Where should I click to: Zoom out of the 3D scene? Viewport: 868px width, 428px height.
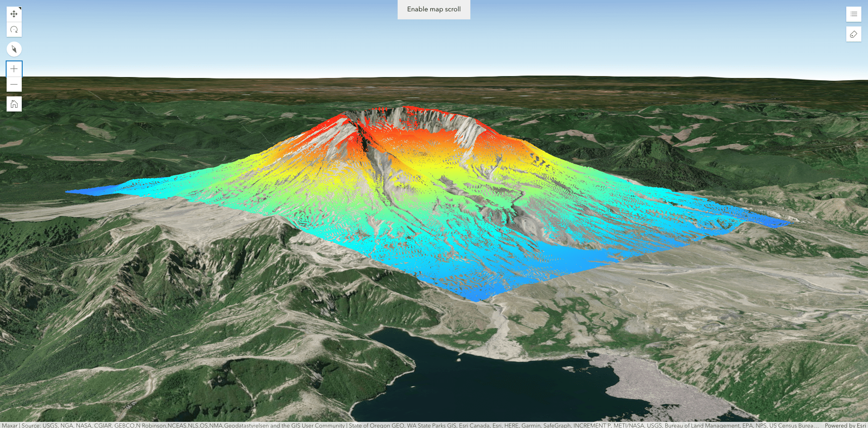pos(14,85)
